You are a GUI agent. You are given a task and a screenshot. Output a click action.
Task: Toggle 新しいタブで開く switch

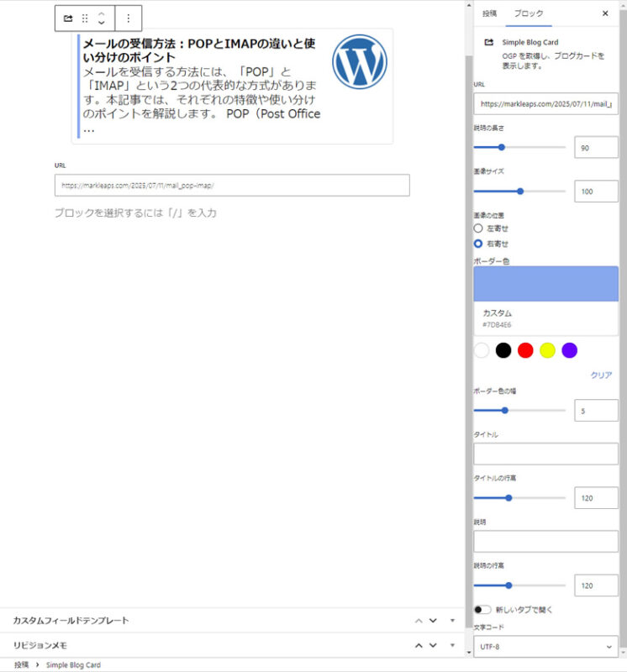pyautogui.click(x=482, y=609)
